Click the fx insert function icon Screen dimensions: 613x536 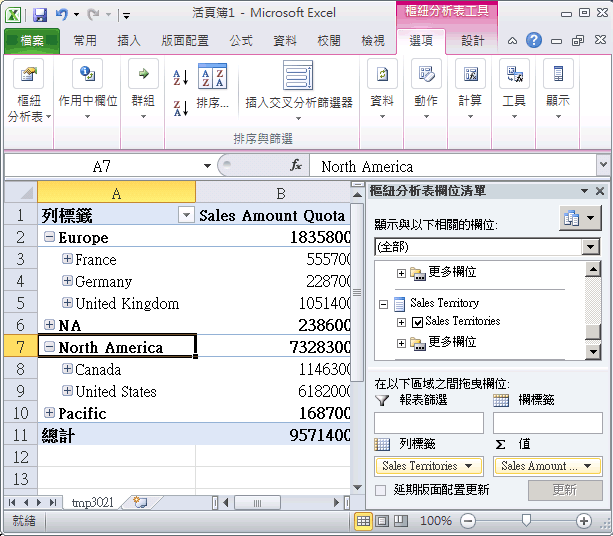296,166
